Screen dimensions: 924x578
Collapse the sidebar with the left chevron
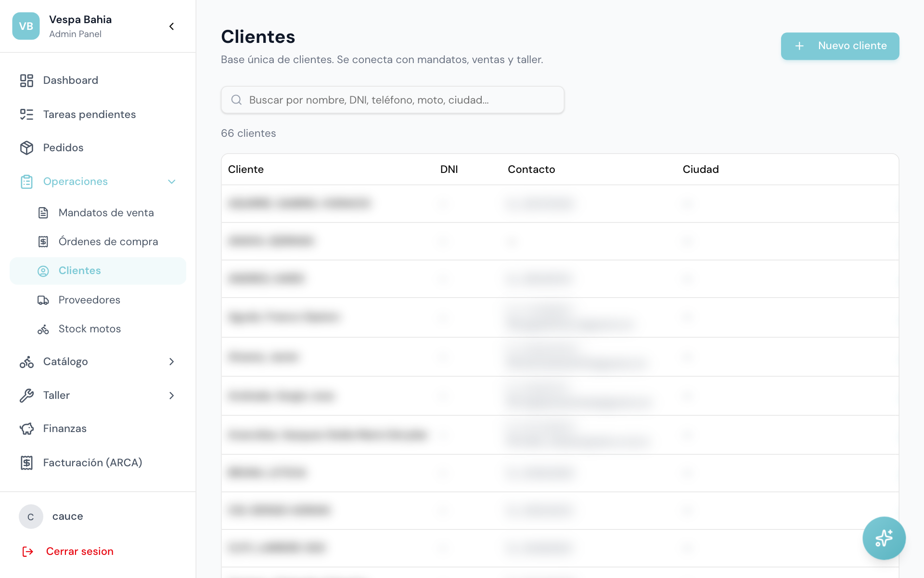[x=171, y=26]
